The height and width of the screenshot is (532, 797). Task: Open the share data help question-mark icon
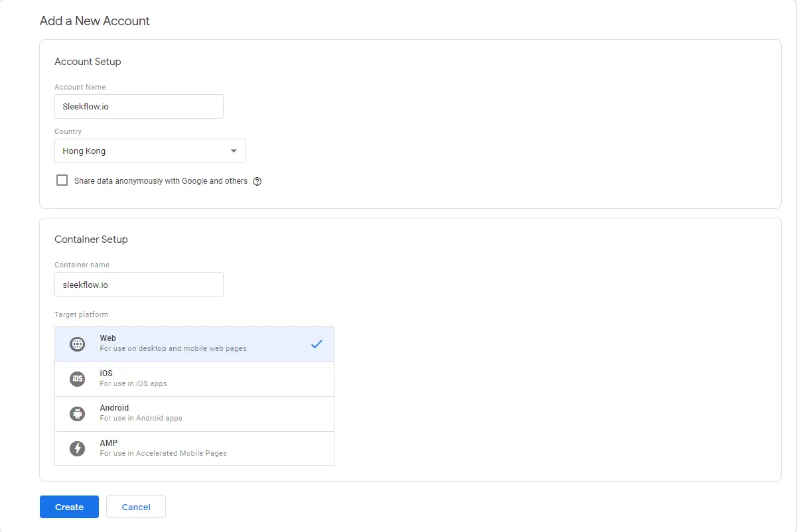pyautogui.click(x=257, y=180)
